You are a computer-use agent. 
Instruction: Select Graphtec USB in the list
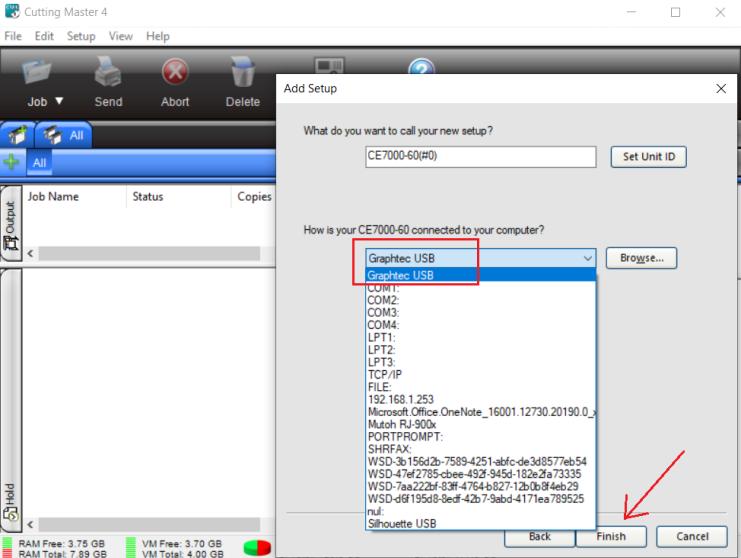481,275
